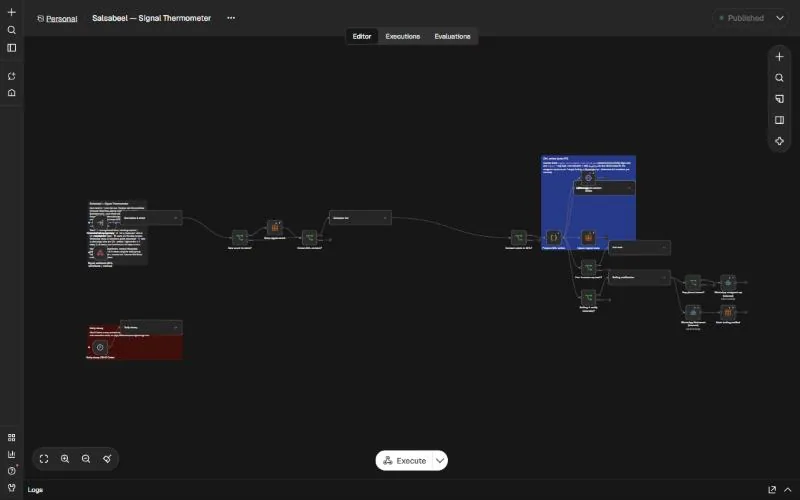Screen dimensions: 800x500
Task: Select the circle-icon node atop the blue note
Action: click(x=588, y=178)
